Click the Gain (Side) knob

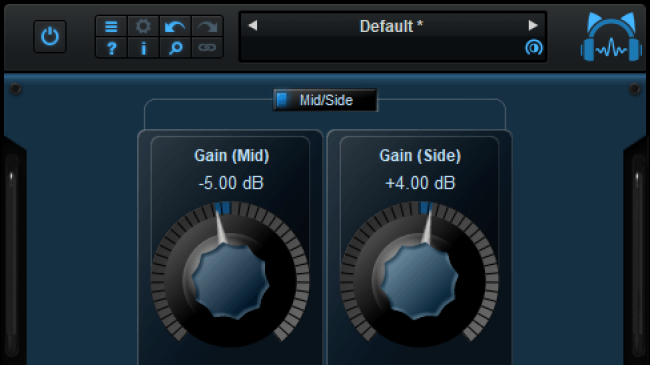[x=419, y=281]
